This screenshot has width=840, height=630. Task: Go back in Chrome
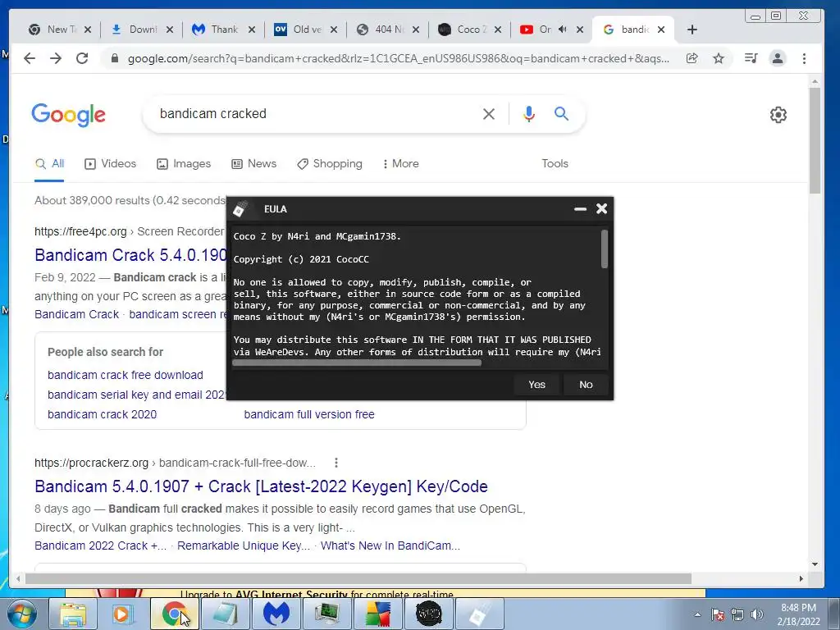pyautogui.click(x=30, y=58)
